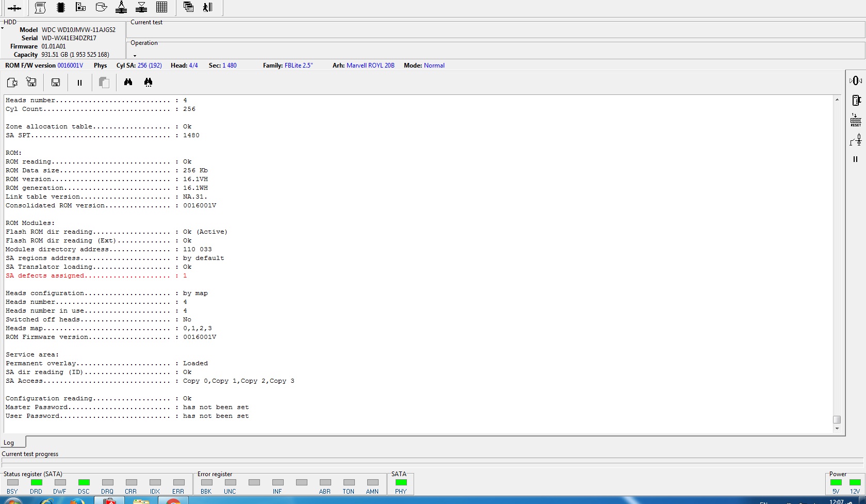
Task: Click the power switch circuit icon
Action: (856, 140)
